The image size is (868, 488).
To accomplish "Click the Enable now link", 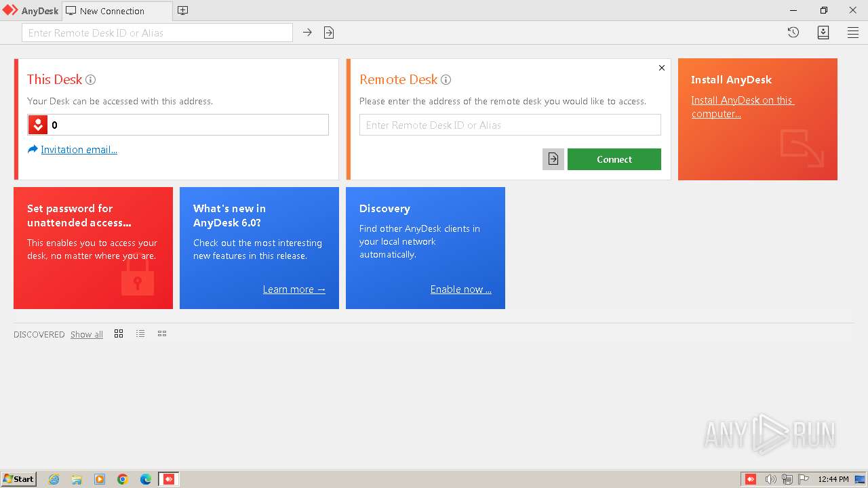I will [x=461, y=289].
